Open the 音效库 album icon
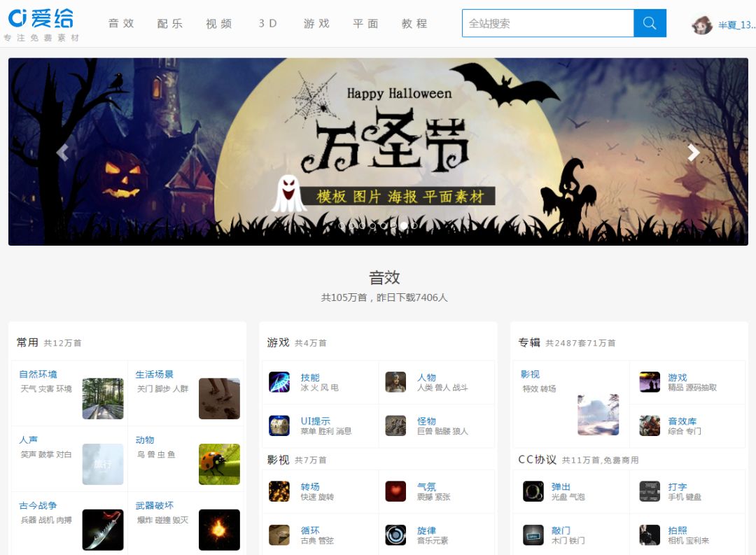Screen dimensions: 756x555 (x=650, y=426)
